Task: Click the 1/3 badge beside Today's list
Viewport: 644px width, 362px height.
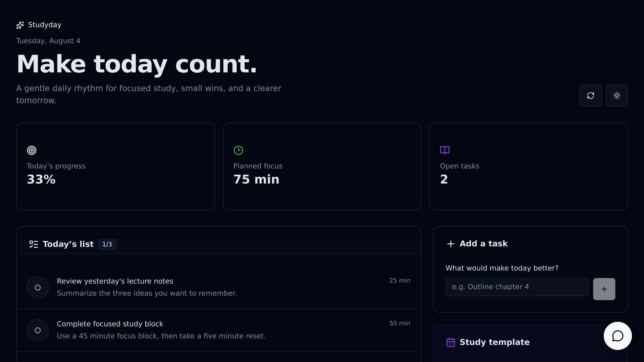Action: click(107, 244)
